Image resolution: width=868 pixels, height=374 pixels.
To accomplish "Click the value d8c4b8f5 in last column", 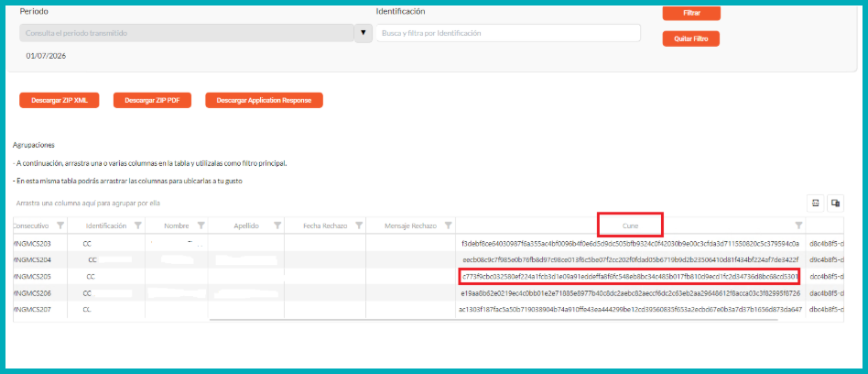I will click(x=827, y=243).
